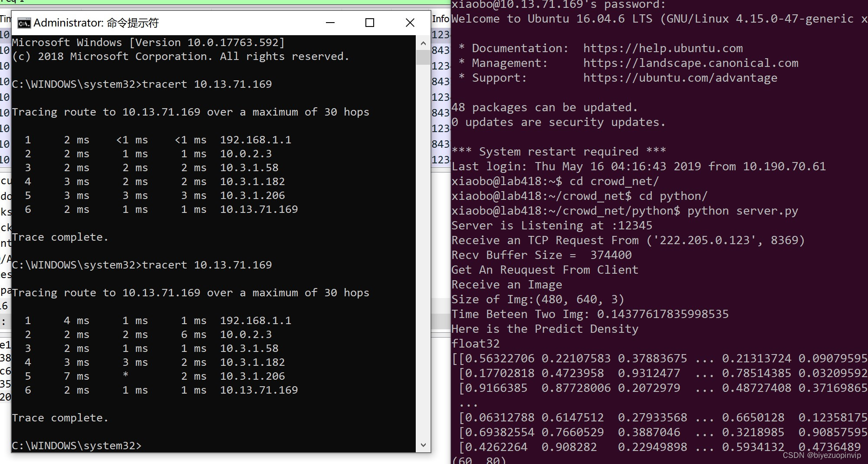The width and height of the screenshot is (868, 464).
Task: Minimize the Administrator command prompt window
Action: (x=330, y=23)
